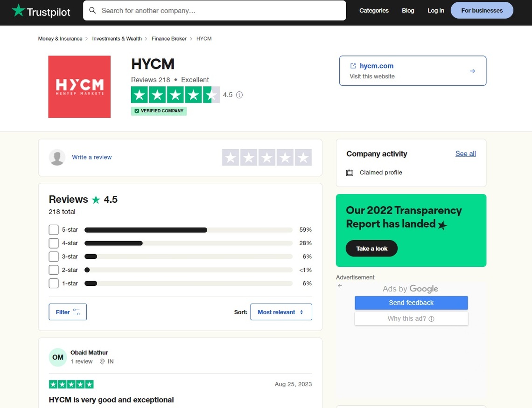The image size is (532, 408).
Task: Click the calendar icon beside Claimed profile
Action: (x=350, y=173)
